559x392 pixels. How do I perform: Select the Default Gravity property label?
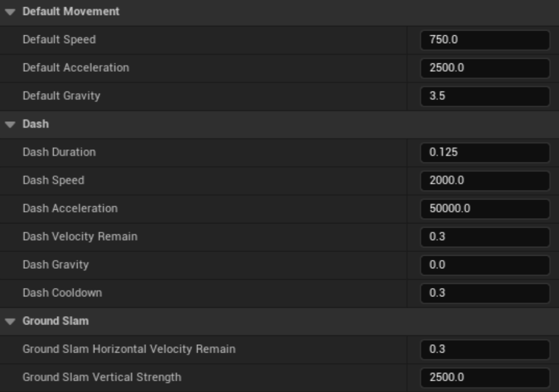click(62, 96)
